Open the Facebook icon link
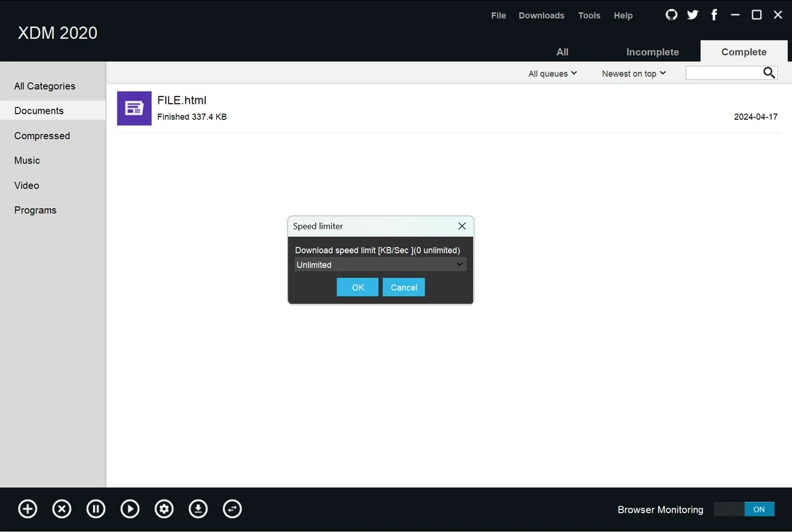 713,15
